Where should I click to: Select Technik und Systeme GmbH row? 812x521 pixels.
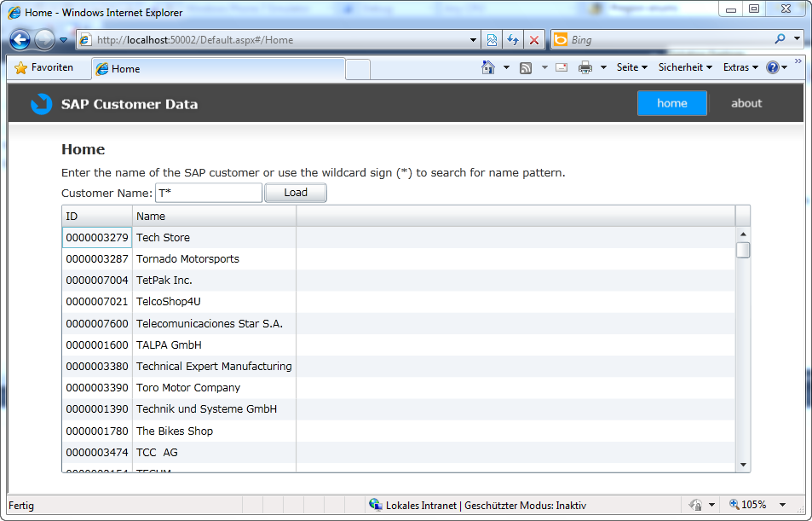pyautogui.click(x=399, y=409)
